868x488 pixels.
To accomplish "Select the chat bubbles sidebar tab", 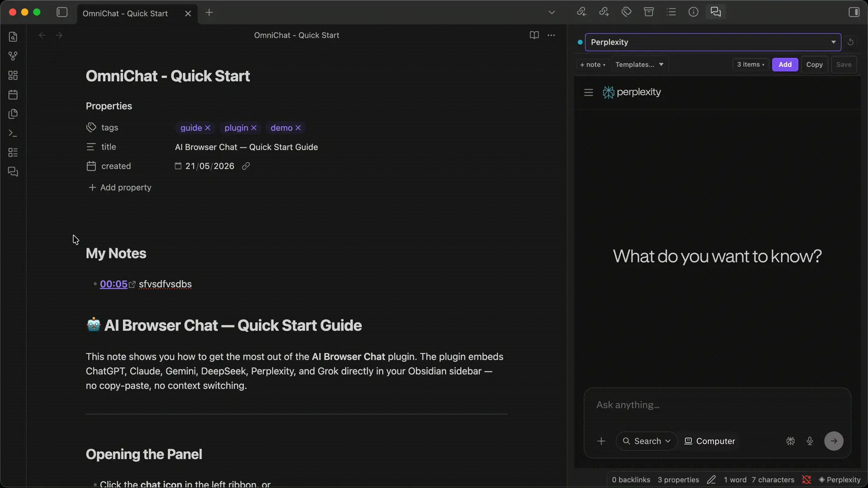I will point(716,12).
